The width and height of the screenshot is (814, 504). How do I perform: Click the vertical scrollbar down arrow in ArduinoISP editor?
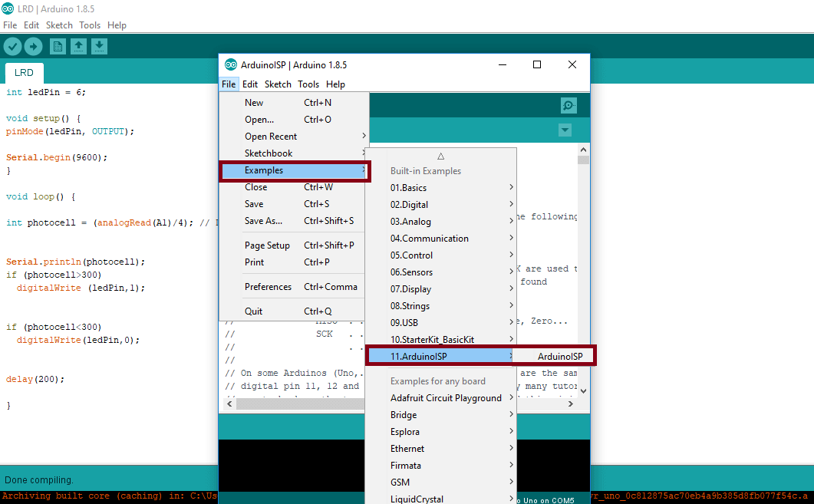coord(584,391)
